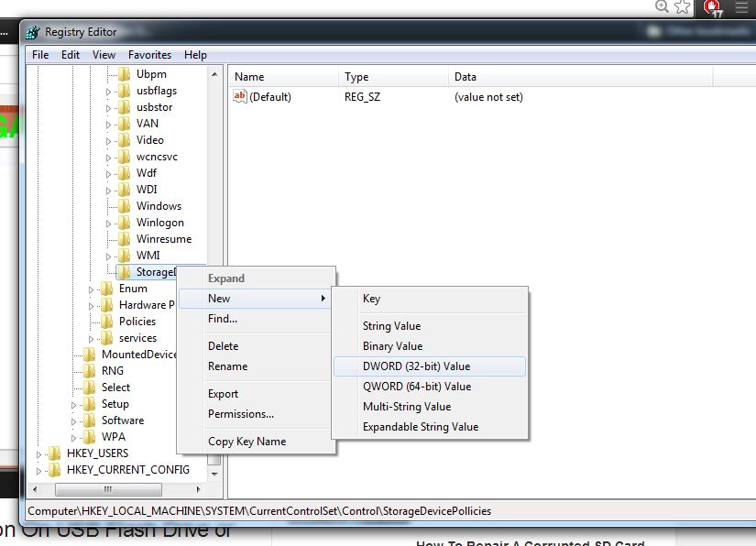Click the red ad-blocker extension icon
Screen dimensions: 756x546
712,7
